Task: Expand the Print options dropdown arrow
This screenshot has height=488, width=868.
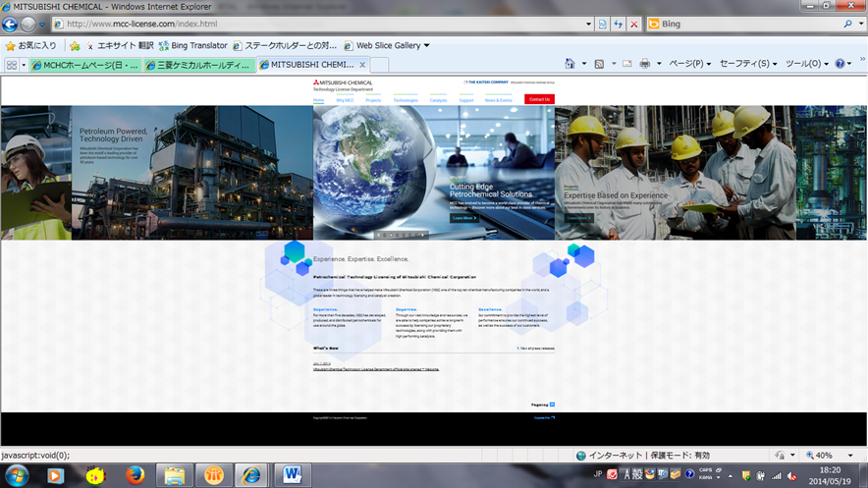Action: point(659,64)
